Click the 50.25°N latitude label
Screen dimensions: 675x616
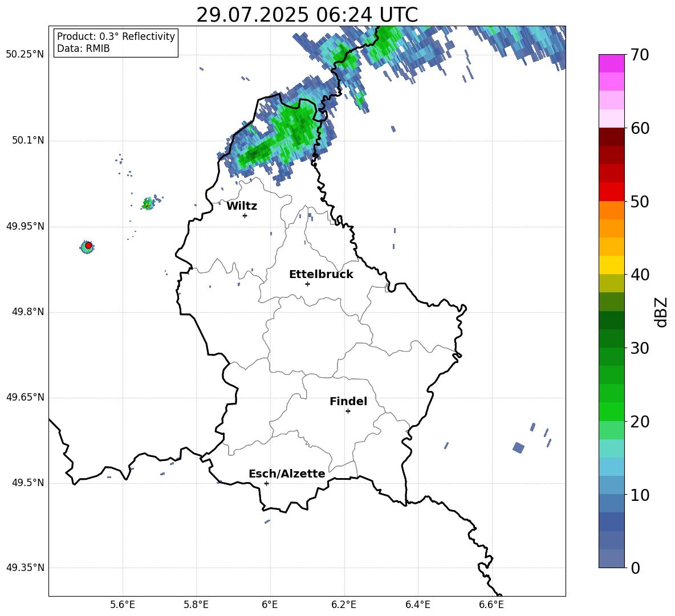pos(25,55)
